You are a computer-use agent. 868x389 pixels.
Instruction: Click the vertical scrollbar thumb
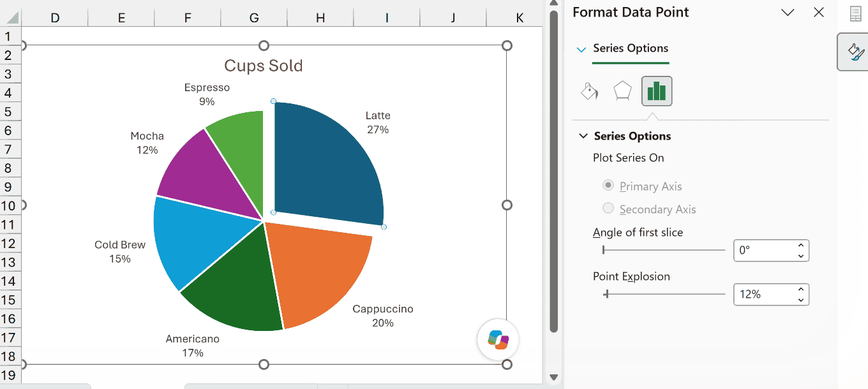[x=553, y=171]
